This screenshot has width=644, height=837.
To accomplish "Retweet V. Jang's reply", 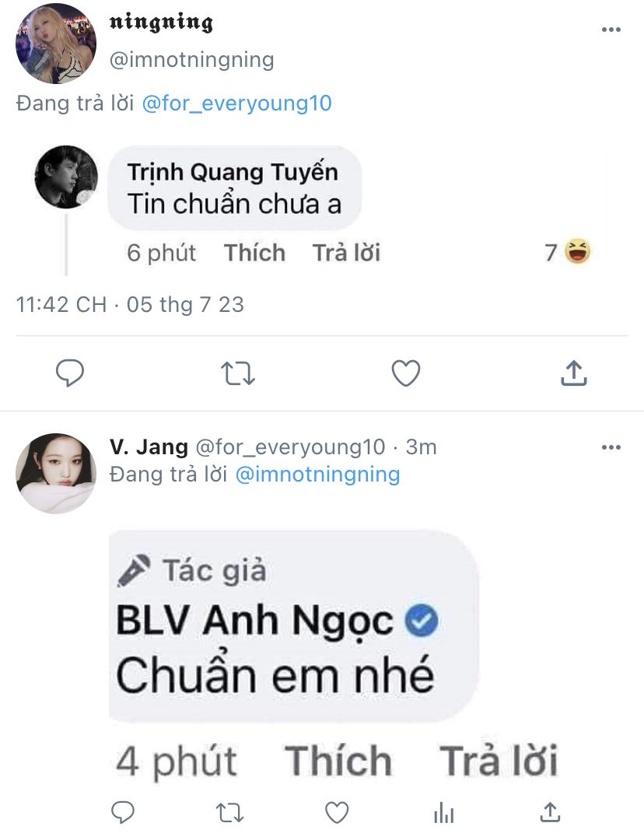I will tap(230, 813).
